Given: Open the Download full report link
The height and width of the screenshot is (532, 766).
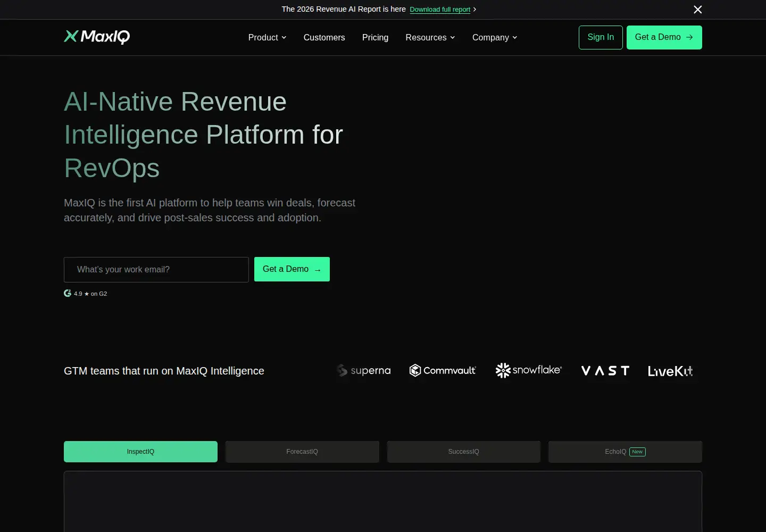Looking at the screenshot, I should click(x=440, y=10).
